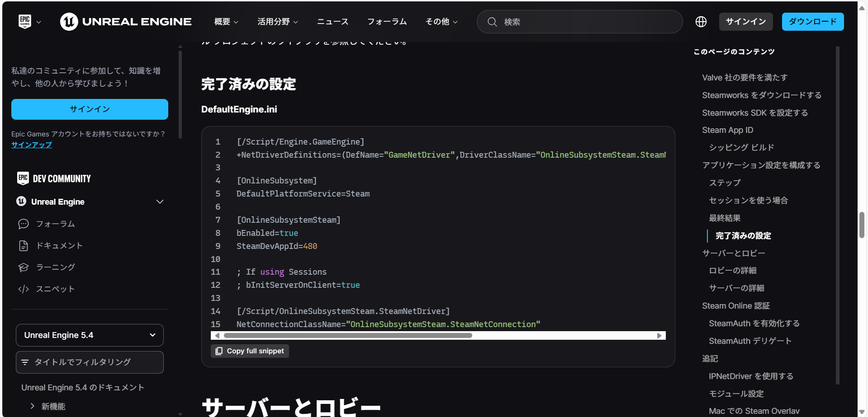
Task: Select 完了済みの設定 in page contents
Action: (743, 236)
